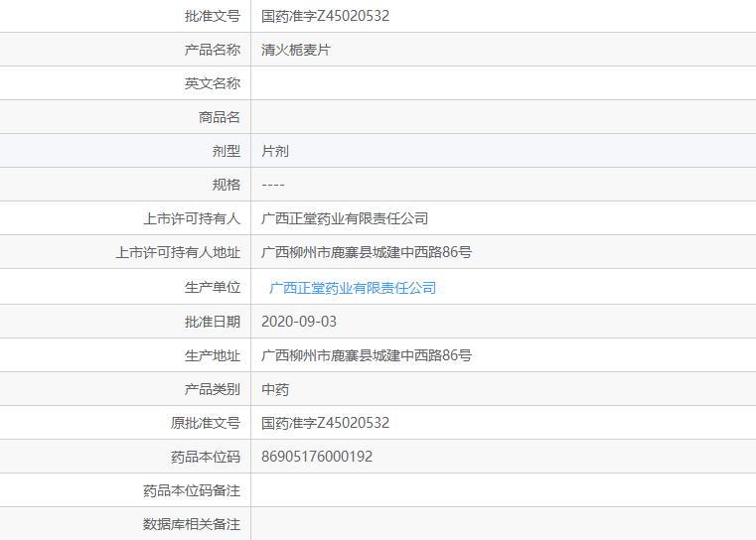Image resolution: width=756 pixels, height=540 pixels.
Task: Click the 上市许可持有人 company name in black text
Action: tap(345, 218)
